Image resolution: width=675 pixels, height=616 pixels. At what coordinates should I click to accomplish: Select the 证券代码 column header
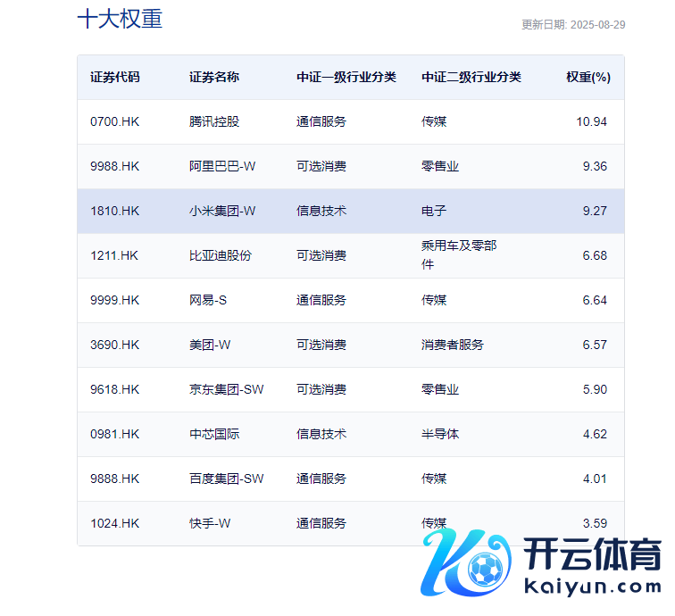(115, 78)
